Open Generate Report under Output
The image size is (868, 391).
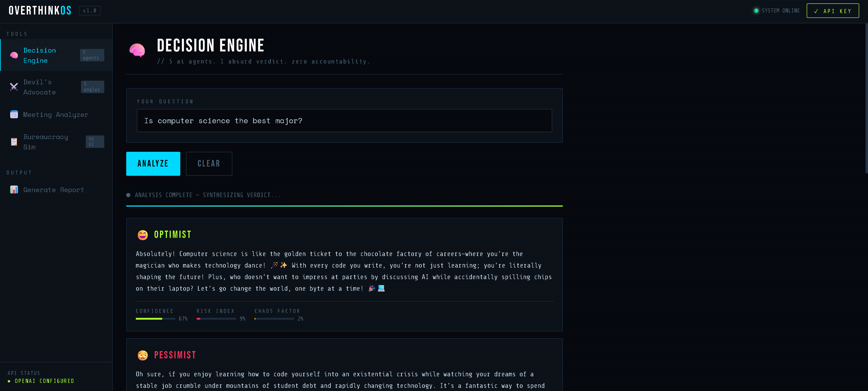(x=56, y=190)
